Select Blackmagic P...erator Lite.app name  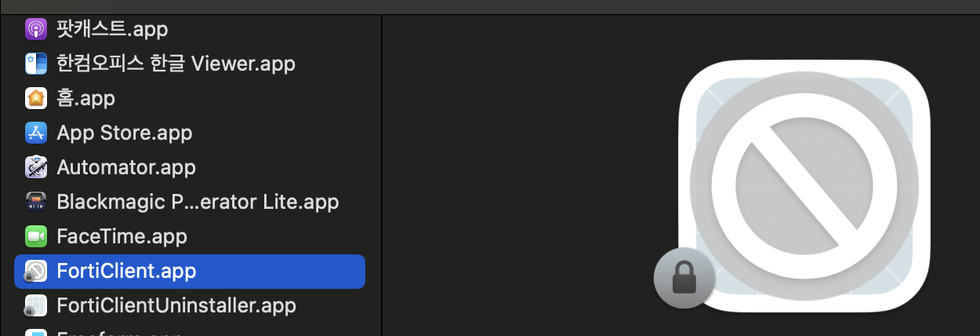click(x=198, y=202)
